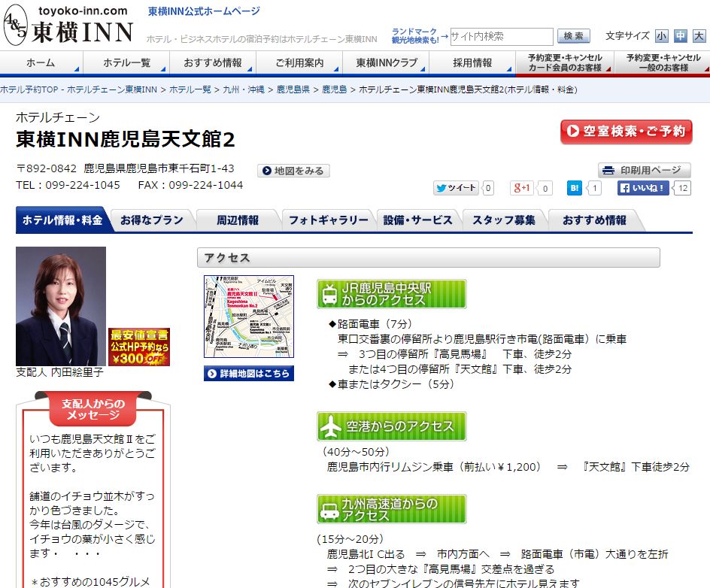Image resolution: width=710 pixels, height=588 pixels.
Task: Click the Facebook like count 12
Action: point(683,188)
